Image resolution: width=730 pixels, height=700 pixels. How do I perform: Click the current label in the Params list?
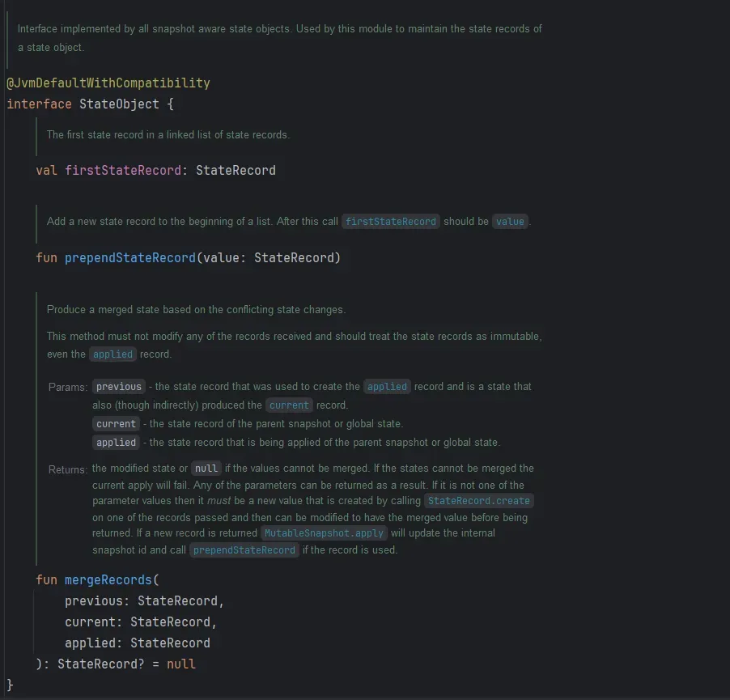[116, 424]
